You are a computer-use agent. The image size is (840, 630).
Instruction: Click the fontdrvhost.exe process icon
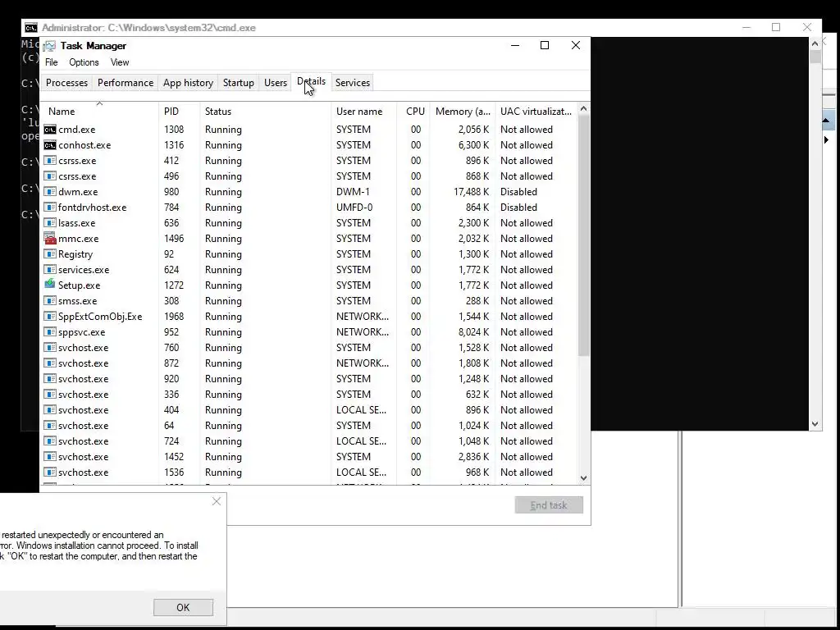(50, 208)
